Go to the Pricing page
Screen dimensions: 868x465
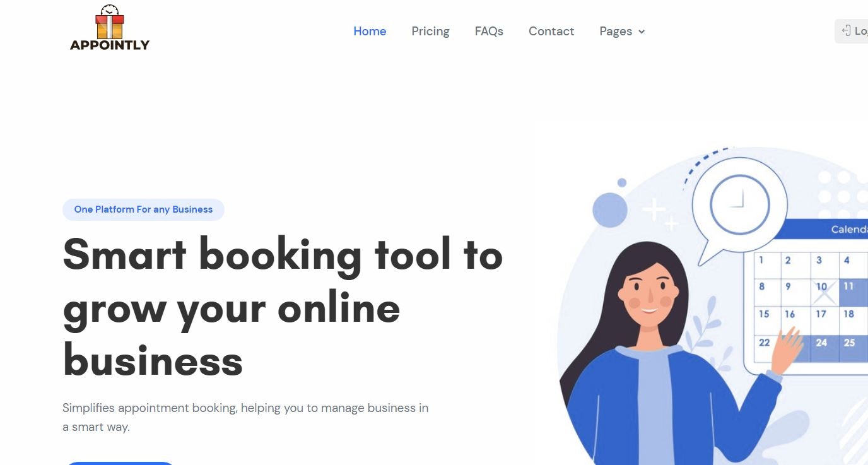pyautogui.click(x=430, y=31)
